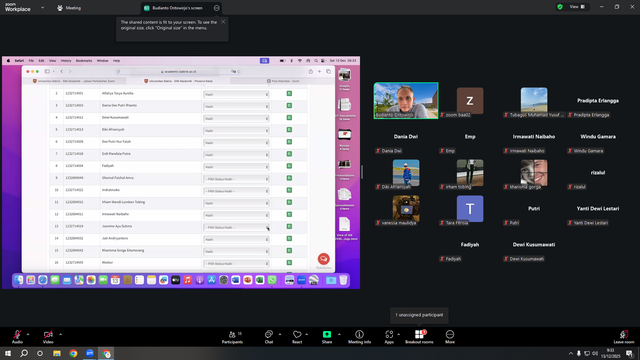Screen dimensions: 640x360
Task: Expand the caret next to Share
Action: [339, 334]
